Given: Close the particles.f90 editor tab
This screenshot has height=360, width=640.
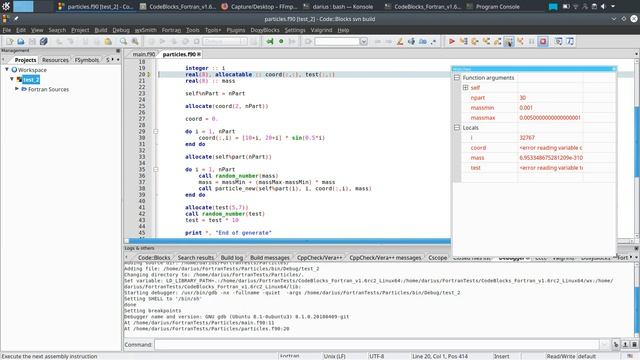Looking at the screenshot, I should click(199, 54).
